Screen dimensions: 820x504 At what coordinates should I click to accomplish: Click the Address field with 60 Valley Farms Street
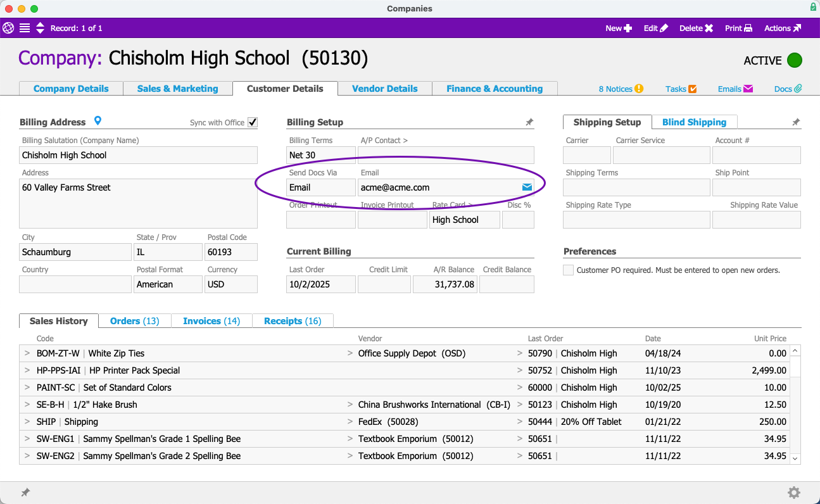click(x=138, y=203)
